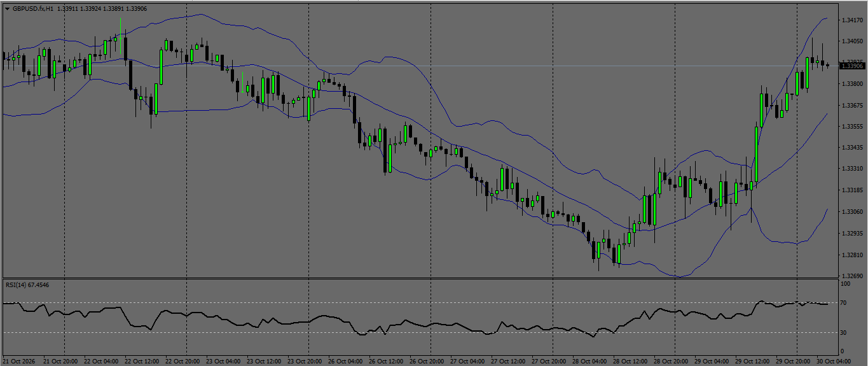Viewport: 868px width, 366px height.
Task: Click the 1.33555 price axis label
Action: pos(852,127)
